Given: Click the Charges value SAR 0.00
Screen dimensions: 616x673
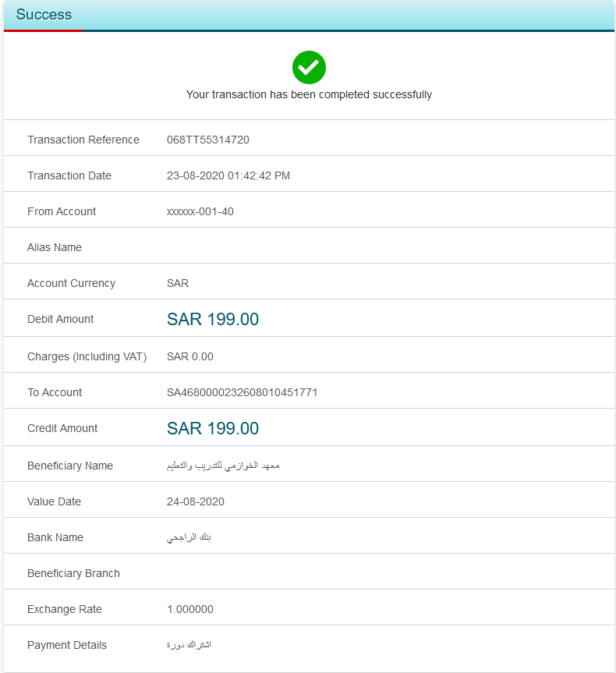Looking at the screenshot, I should (189, 356).
